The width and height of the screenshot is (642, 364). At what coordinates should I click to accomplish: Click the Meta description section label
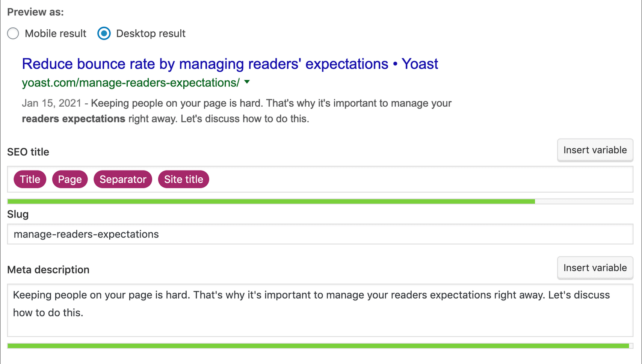48,269
